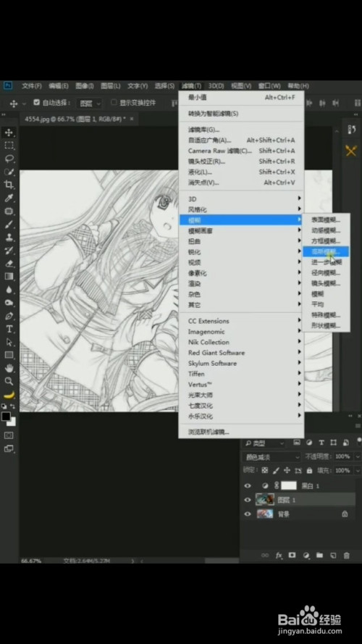Image resolution: width=362 pixels, height=644 pixels.
Task: Click the delete layer trash icon
Action: (346, 556)
